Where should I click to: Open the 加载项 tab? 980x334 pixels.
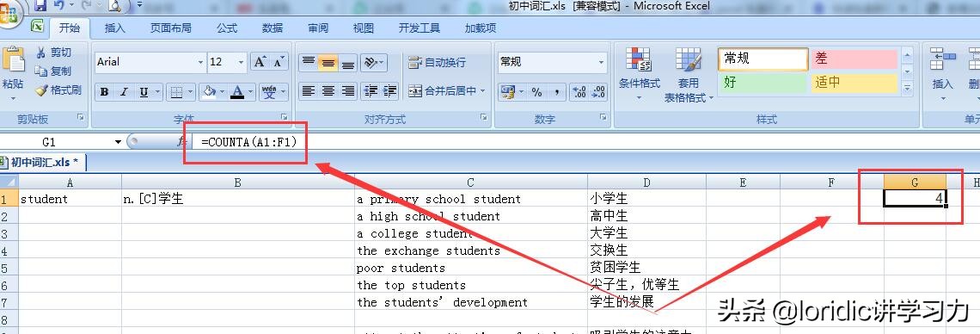(481, 28)
